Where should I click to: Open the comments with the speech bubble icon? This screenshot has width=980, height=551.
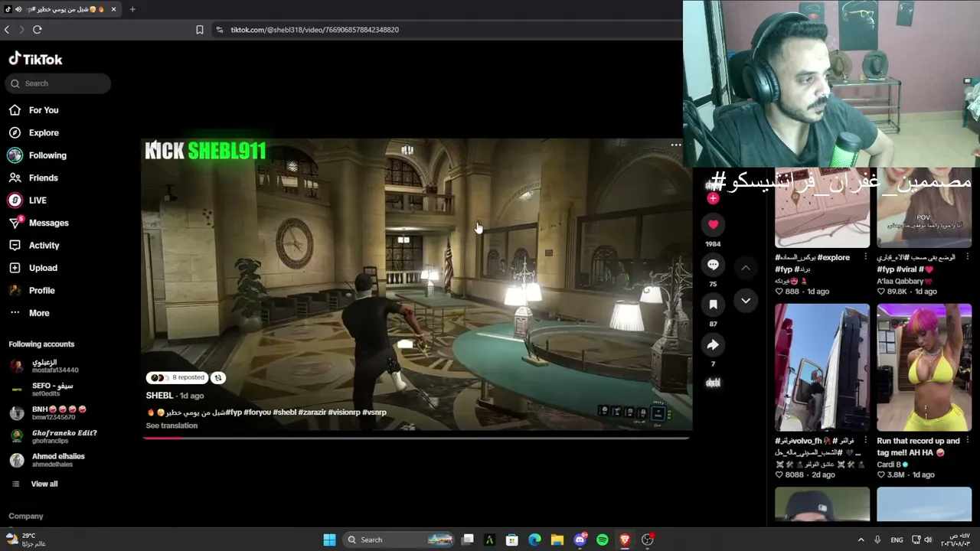(713, 265)
